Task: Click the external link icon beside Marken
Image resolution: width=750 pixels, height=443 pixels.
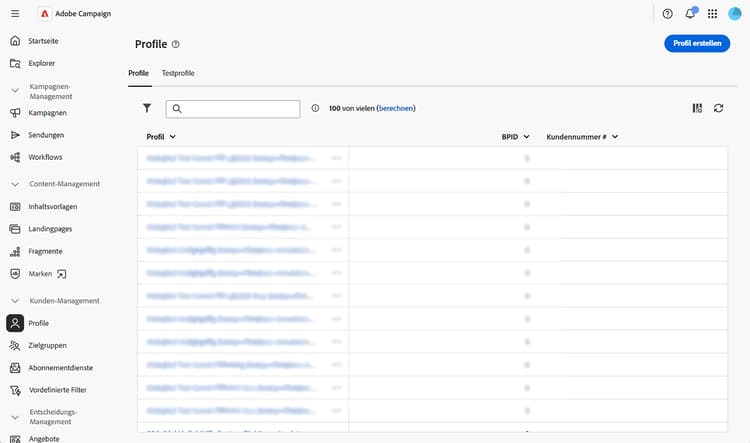Action: pos(61,274)
